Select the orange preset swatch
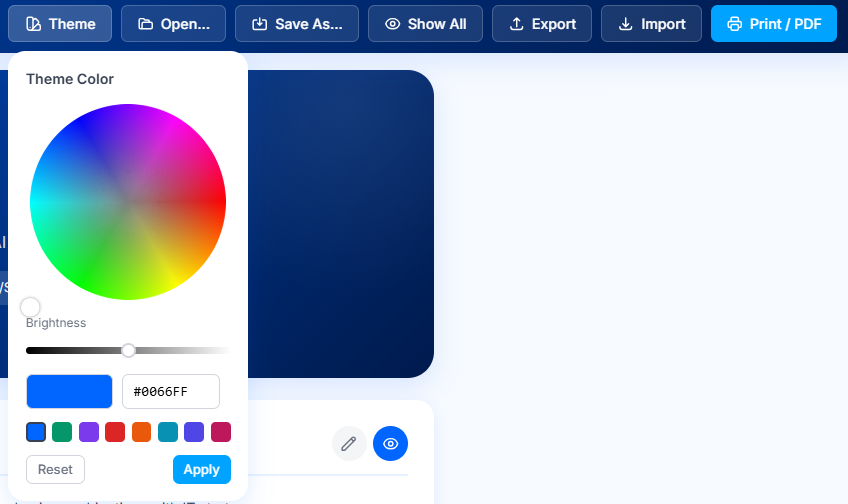Image resolution: width=848 pixels, height=504 pixels. pos(142,432)
